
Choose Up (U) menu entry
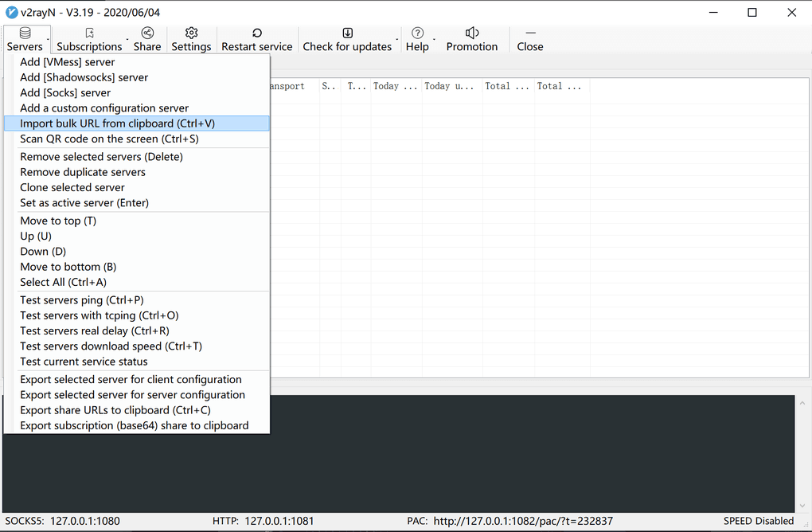[137, 237]
